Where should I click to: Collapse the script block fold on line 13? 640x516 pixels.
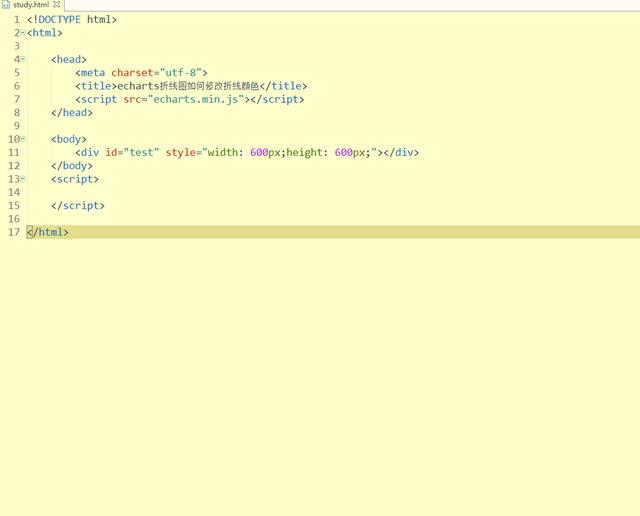point(23,179)
